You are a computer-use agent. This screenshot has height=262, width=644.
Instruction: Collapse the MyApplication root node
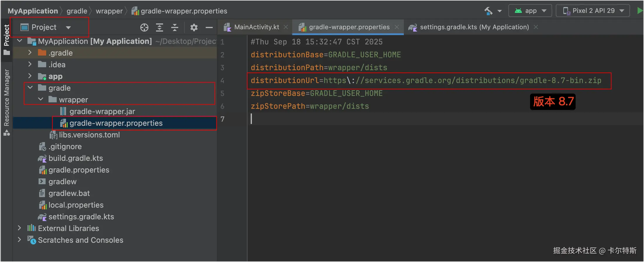click(20, 41)
